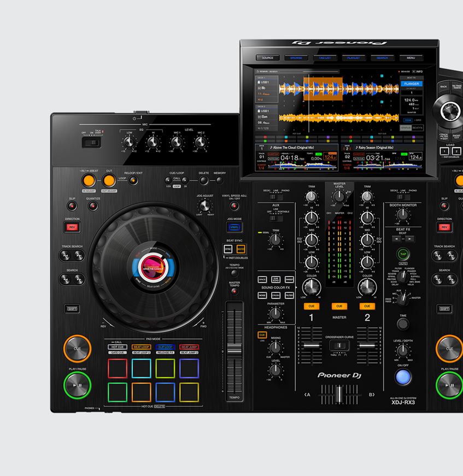The image size is (463, 476).
Task: Tap the orange loop IN/4BEAT button on the left deck
Action: tap(89, 181)
